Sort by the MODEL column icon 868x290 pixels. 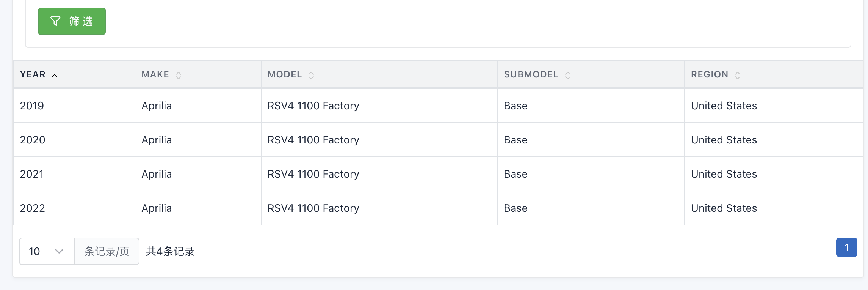[x=311, y=75]
